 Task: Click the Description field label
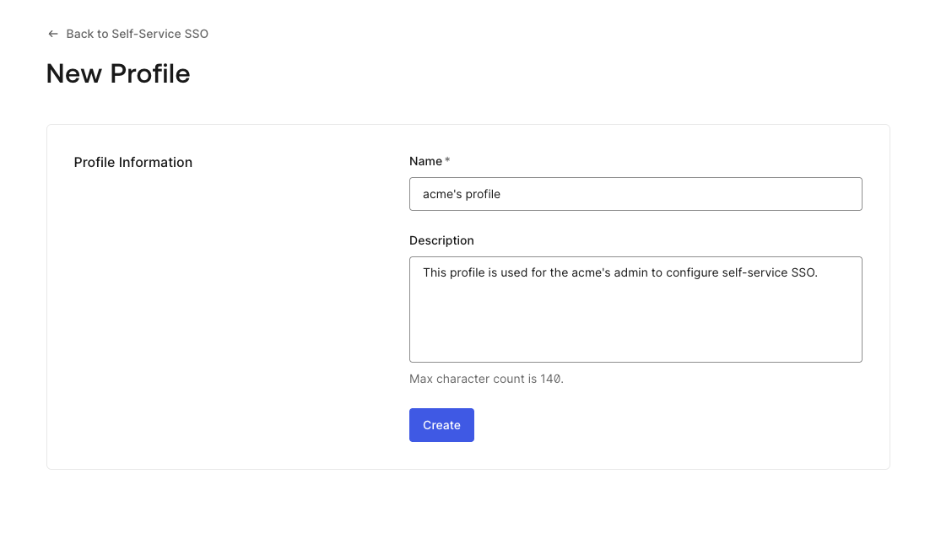coord(441,240)
